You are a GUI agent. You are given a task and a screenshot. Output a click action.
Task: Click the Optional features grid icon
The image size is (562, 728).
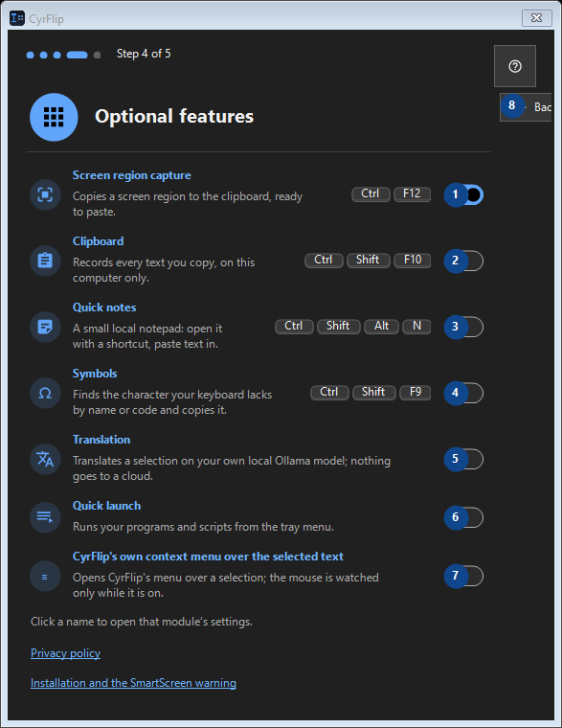point(54,117)
